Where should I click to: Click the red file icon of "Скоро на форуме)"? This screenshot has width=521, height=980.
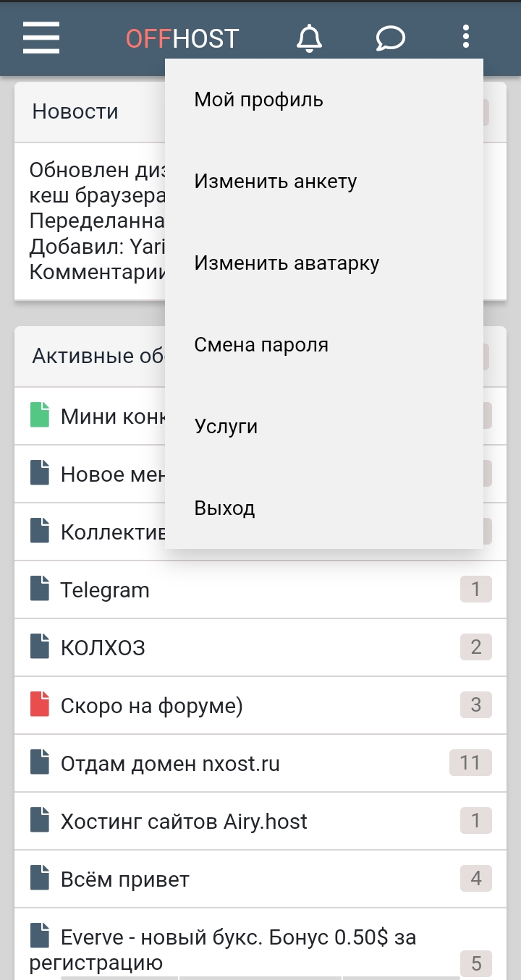coord(40,704)
